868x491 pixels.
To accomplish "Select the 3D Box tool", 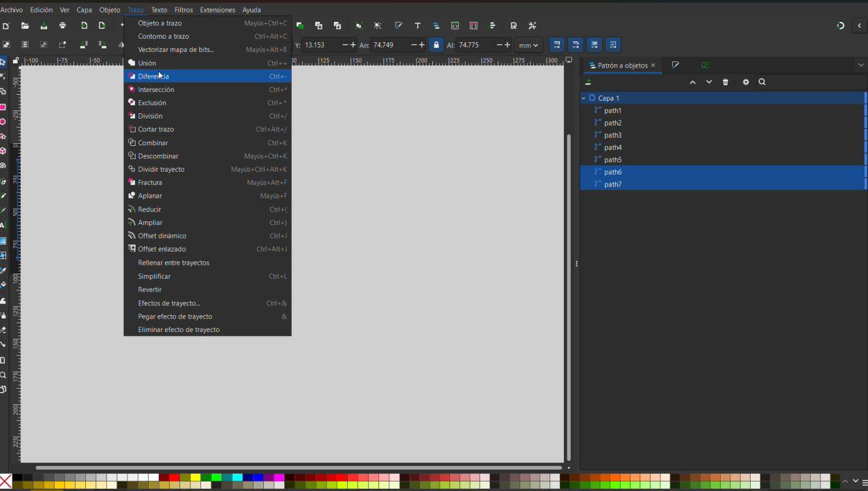I will 3,151.
